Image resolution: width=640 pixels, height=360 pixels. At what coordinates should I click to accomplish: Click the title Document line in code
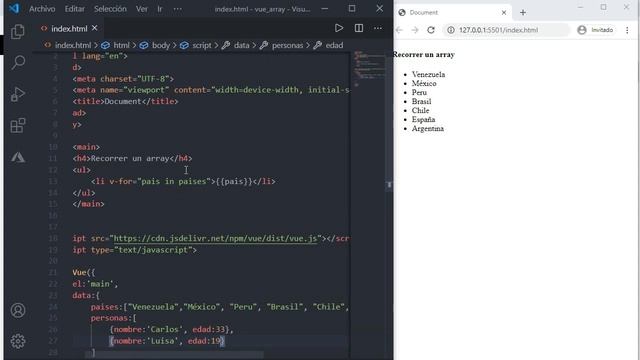125,101
